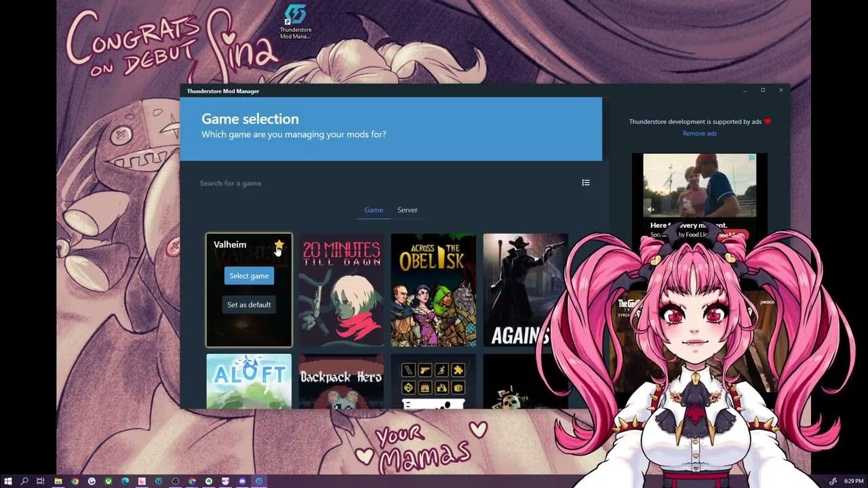Open OBS Studio from the taskbar

coord(175,481)
